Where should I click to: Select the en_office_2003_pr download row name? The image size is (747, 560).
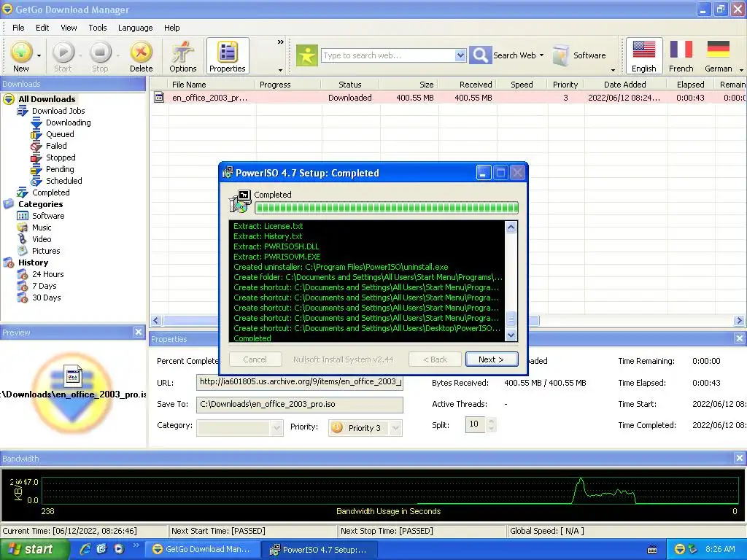pyautogui.click(x=209, y=98)
